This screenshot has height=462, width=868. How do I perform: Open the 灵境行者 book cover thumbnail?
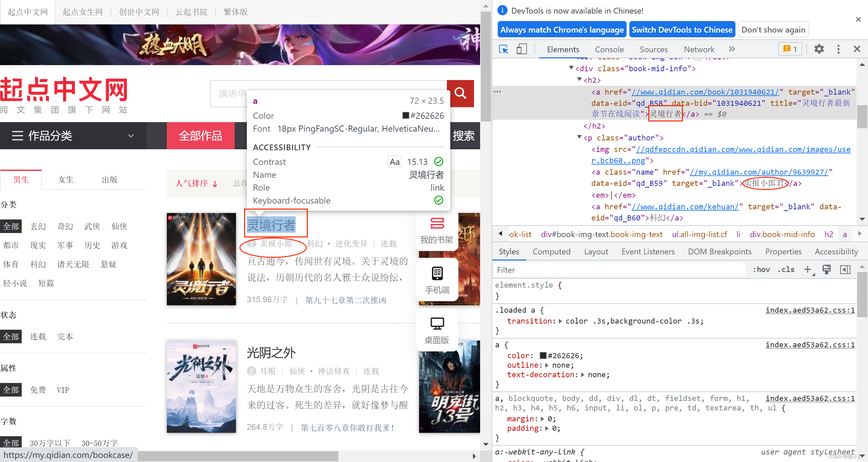click(201, 259)
